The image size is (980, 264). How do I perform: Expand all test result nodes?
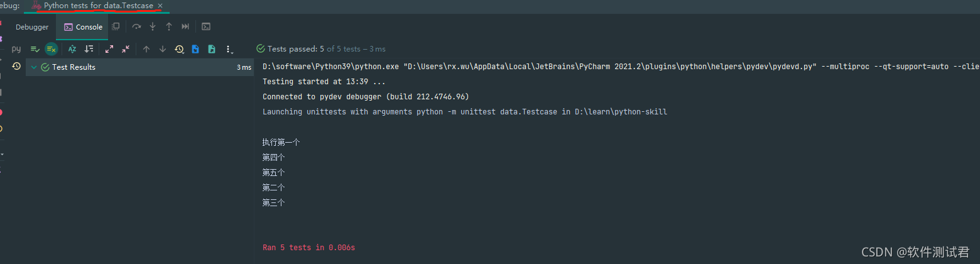coord(109,49)
